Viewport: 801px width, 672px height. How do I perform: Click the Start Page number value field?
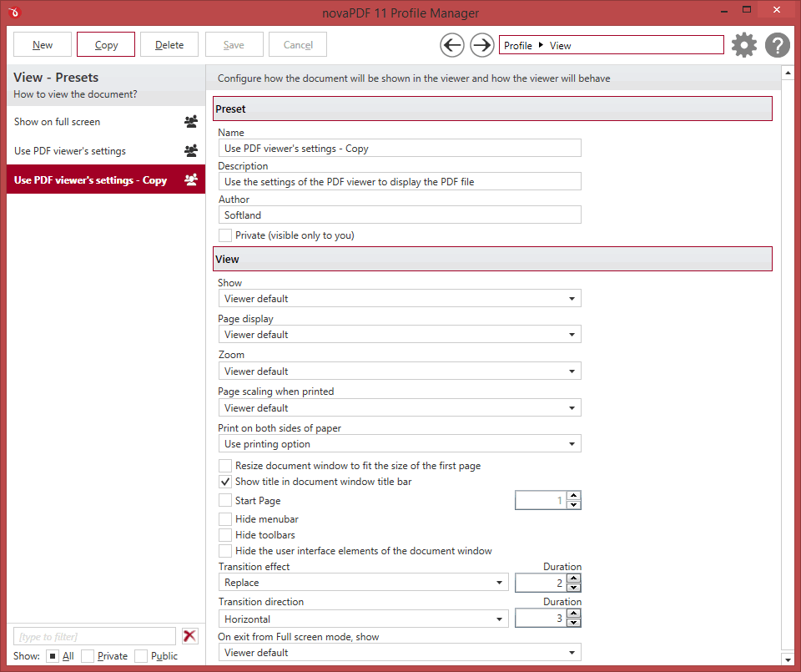click(x=541, y=500)
